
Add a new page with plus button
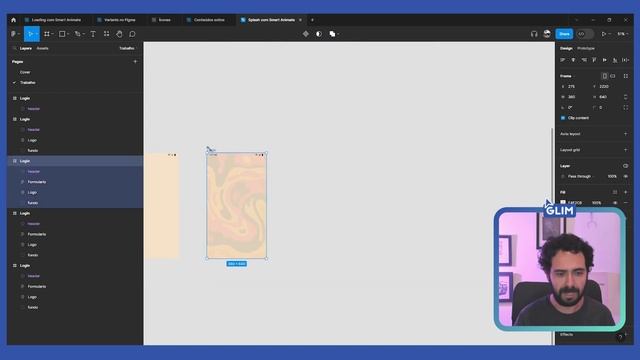[135, 62]
